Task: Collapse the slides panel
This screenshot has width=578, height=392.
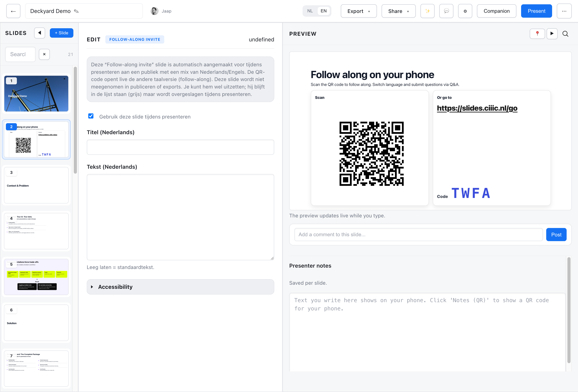Action: click(x=40, y=33)
